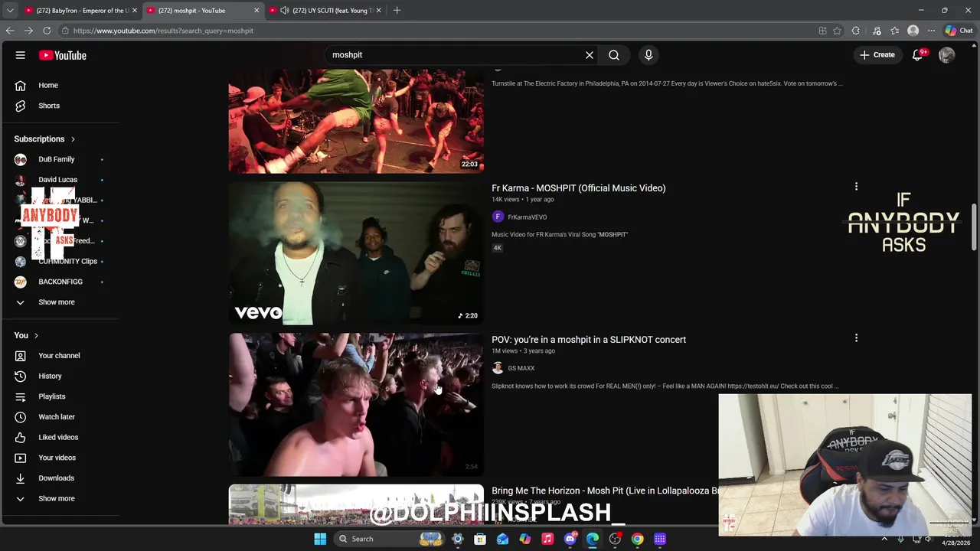This screenshot has width=980, height=551.
Task: Open Liked videos
Action: [x=60, y=437]
